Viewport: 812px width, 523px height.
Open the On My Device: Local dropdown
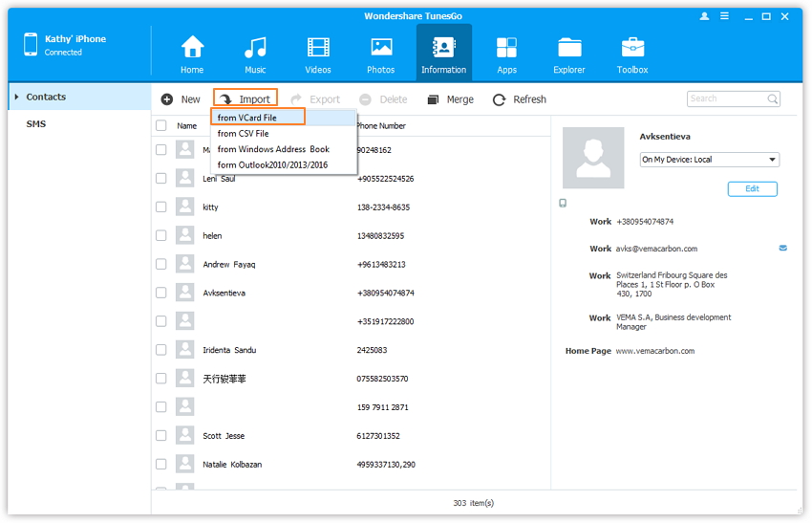(710, 160)
